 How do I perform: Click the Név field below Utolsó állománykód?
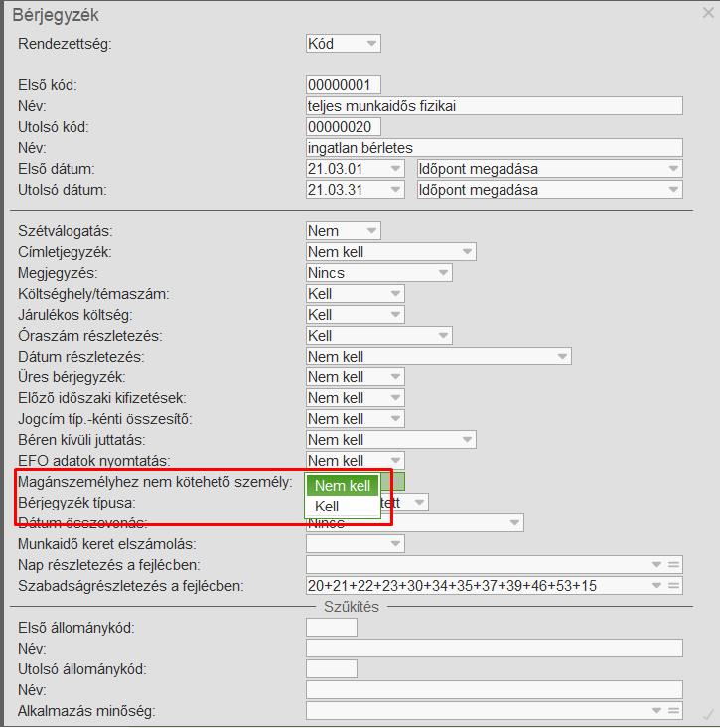click(495, 690)
